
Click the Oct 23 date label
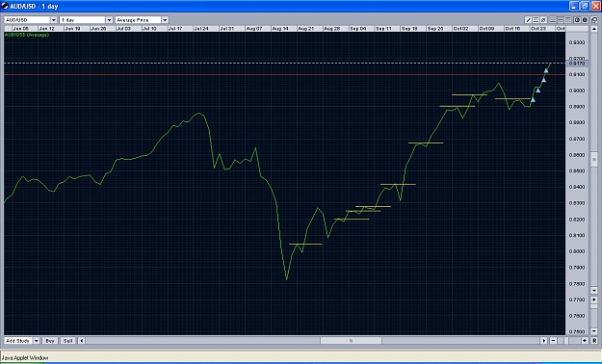click(538, 29)
